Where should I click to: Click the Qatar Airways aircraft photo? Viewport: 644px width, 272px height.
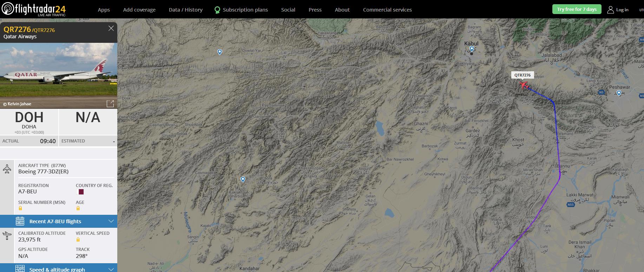(x=59, y=74)
